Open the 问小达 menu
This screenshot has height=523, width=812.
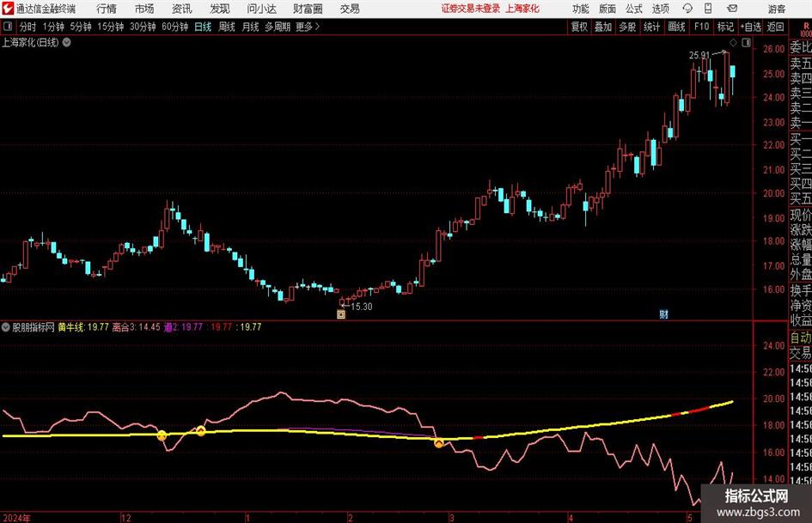(261, 9)
